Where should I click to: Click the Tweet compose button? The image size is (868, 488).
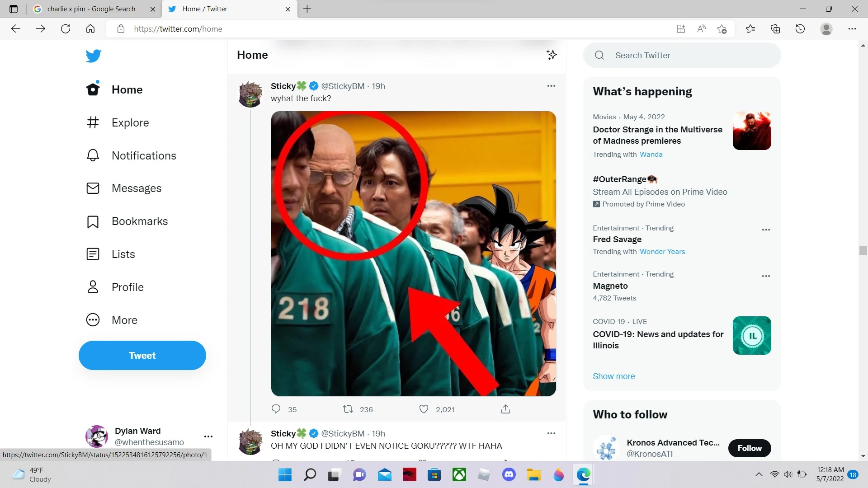click(142, 355)
